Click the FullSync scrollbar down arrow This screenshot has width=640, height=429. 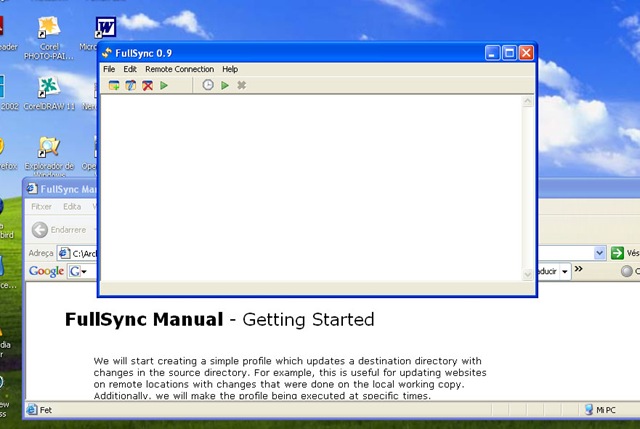[x=528, y=274]
